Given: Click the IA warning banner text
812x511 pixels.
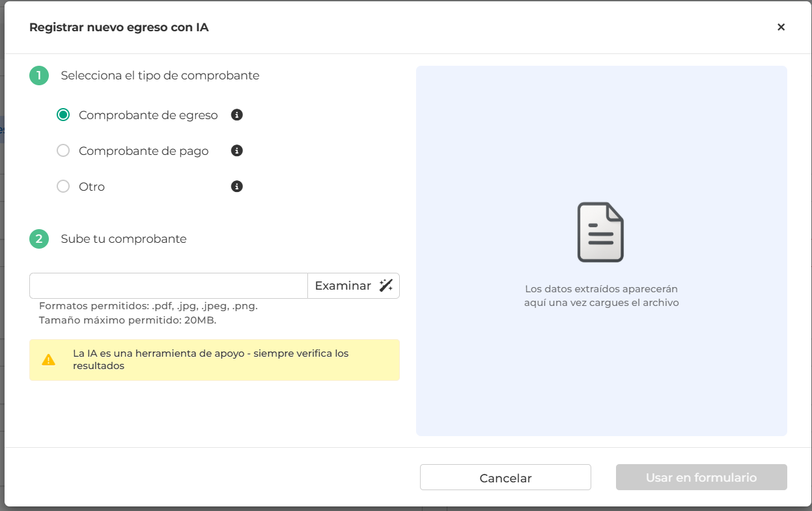Looking at the screenshot, I should click(x=210, y=360).
